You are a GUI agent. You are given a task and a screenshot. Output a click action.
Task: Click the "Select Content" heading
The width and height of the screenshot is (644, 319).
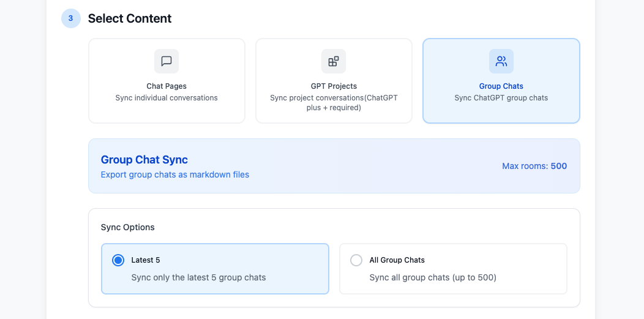pyautogui.click(x=130, y=18)
